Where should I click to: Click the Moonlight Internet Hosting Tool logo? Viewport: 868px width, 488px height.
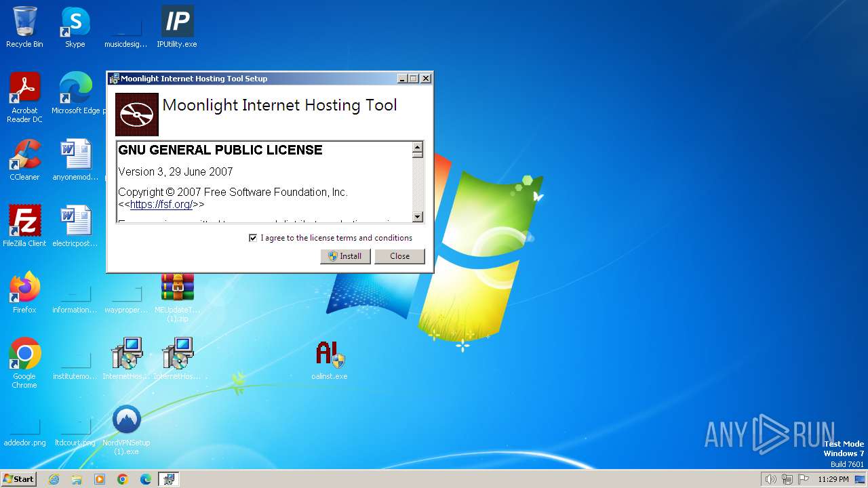(x=137, y=115)
